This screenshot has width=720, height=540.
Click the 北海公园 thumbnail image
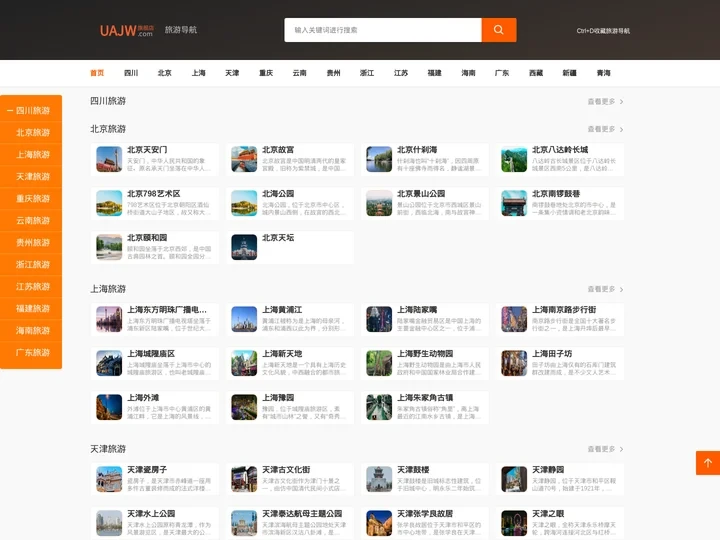[x=244, y=203]
